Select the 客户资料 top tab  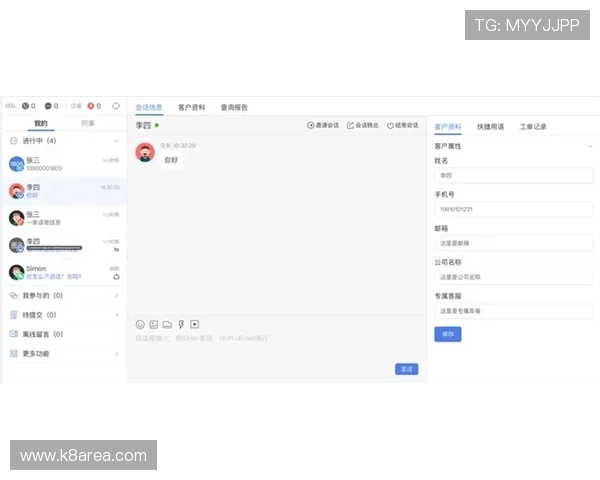pyautogui.click(x=191, y=108)
